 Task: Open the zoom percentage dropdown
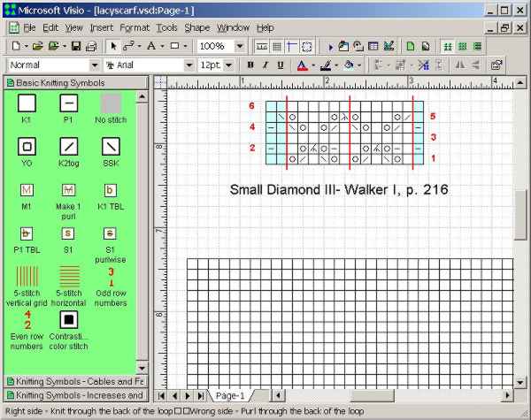tap(241, 46)
